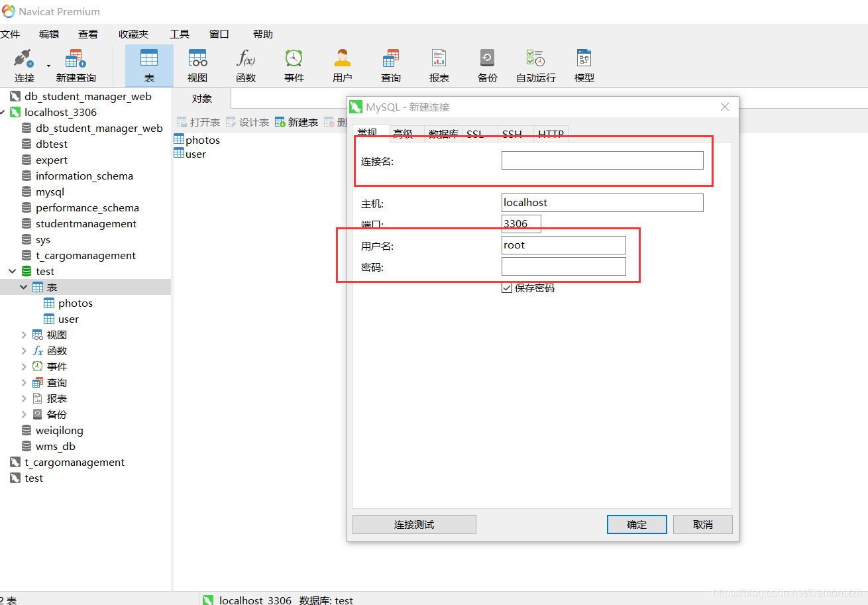
Task: Select the performance_schema database
Action: coord(87,207)
